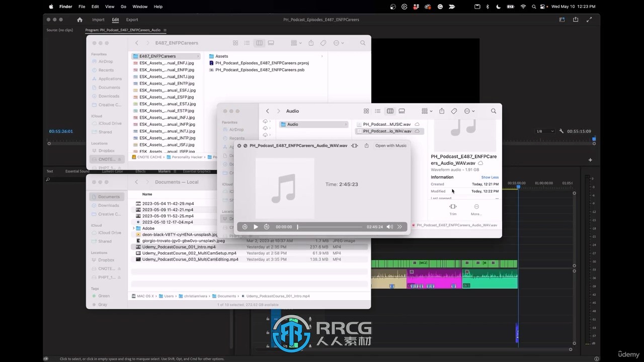The image size is (644, 362).
Task: Select PH_Podcast_Episodes_E487_ENFPCareers.psb file
Action: 260,70
